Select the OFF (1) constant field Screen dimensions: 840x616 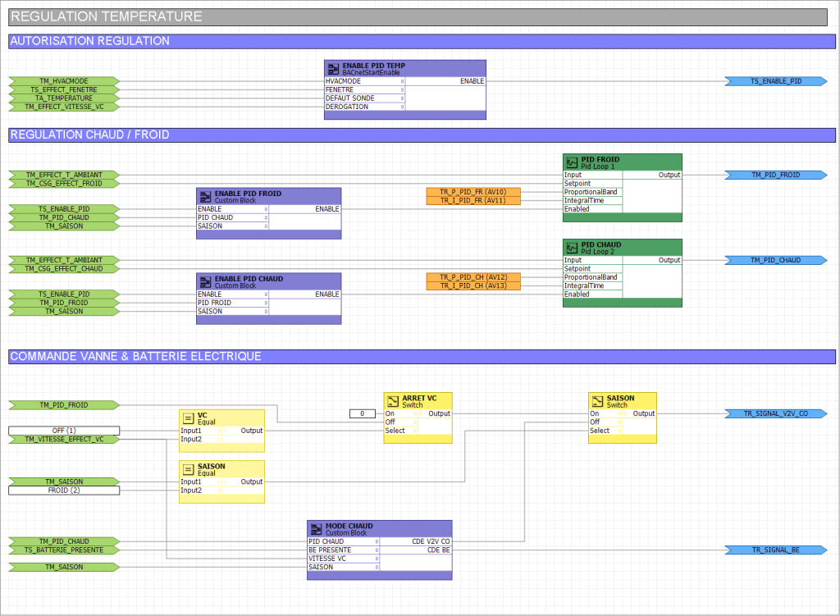pos(63,431)
